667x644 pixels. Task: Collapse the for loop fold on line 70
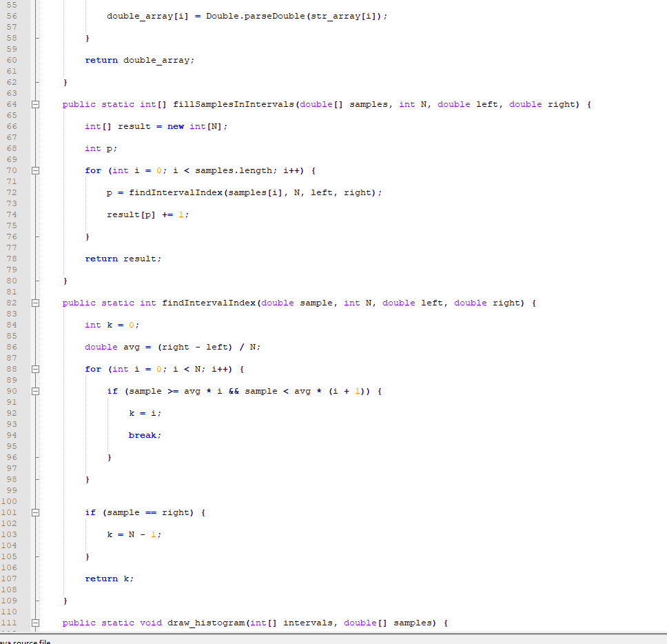(36, 170)
